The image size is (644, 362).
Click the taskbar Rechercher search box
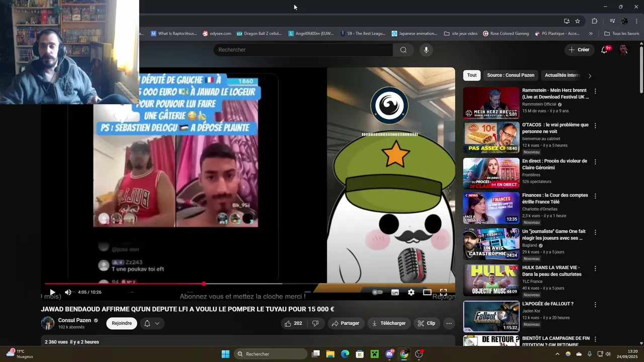[x=271, y=354]
